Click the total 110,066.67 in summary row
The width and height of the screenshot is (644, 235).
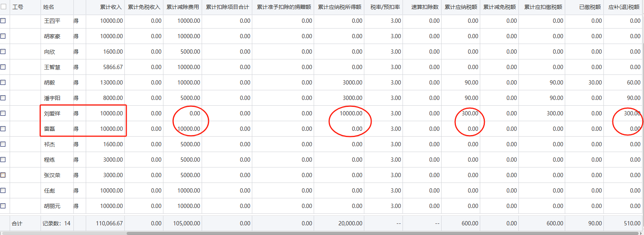pos(109,223)
